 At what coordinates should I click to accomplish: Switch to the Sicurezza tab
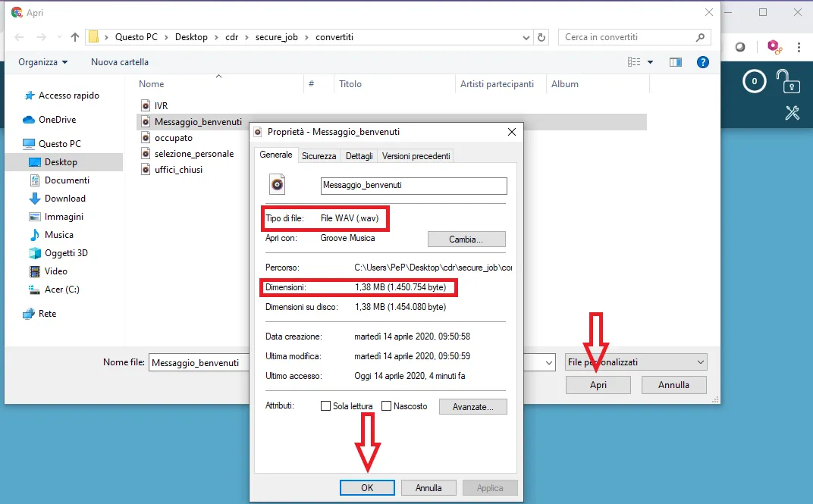coord(319,155)
